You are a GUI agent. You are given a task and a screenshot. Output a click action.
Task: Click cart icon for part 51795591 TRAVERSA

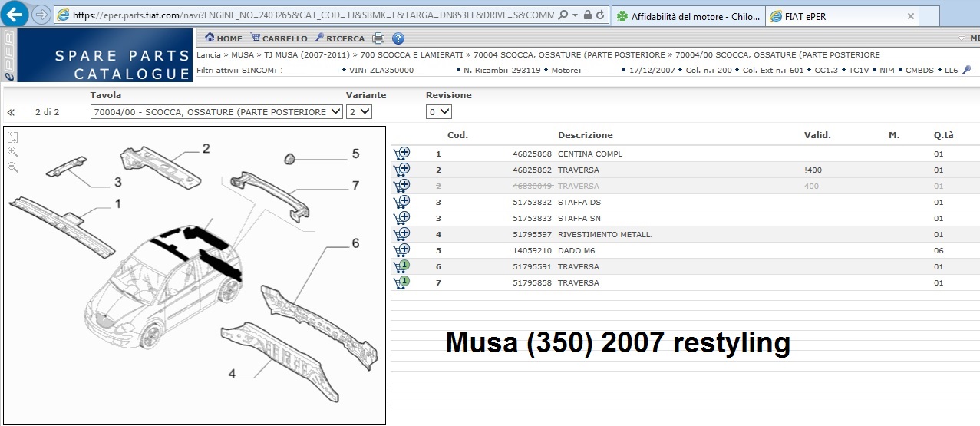tap(401, 266)
